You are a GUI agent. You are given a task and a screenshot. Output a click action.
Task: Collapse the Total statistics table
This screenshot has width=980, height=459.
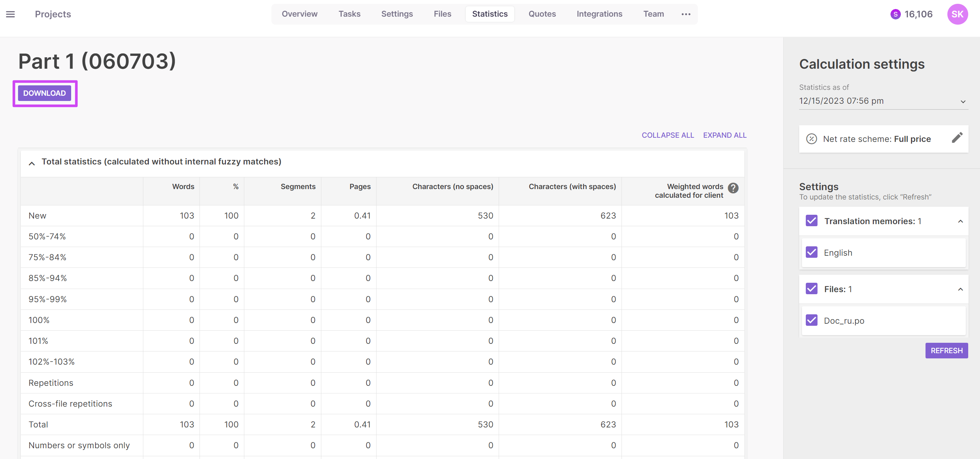(32, 163)
